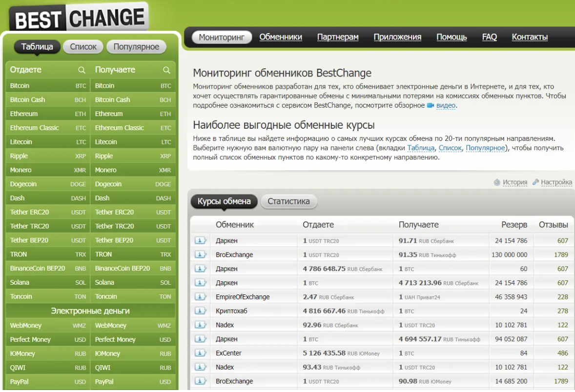Click the История clock icon
The width and height of the screenshot is (575, 392).
497,182
